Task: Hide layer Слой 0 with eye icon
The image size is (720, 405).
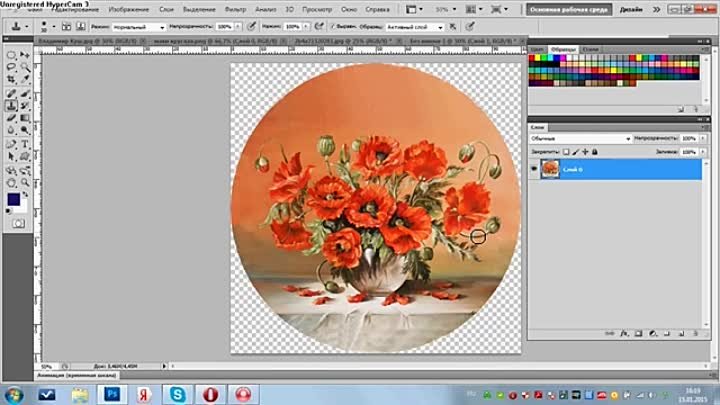Action: [534, 169]
